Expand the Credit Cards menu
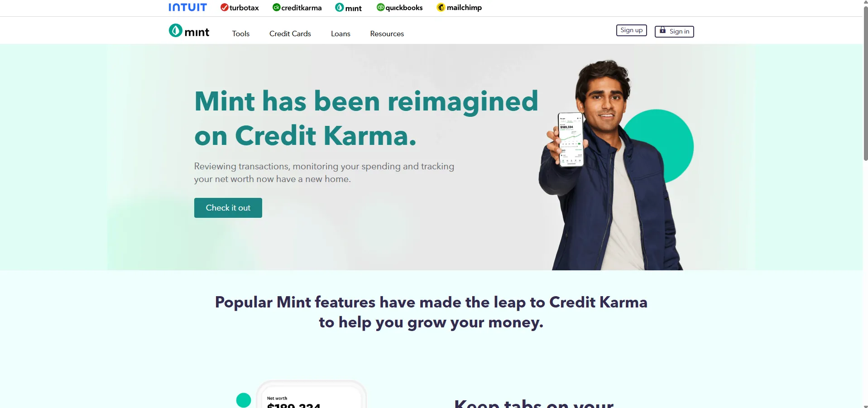This screenshot has width=868, height=408. pos(290,34)
